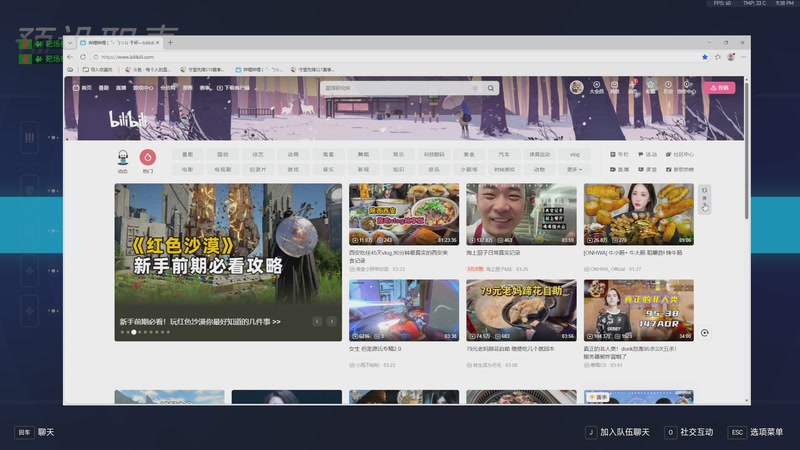Open 选项菜单 in game overlay
Viewport: 800px width, 450px height.
click(x=755, y=432)
